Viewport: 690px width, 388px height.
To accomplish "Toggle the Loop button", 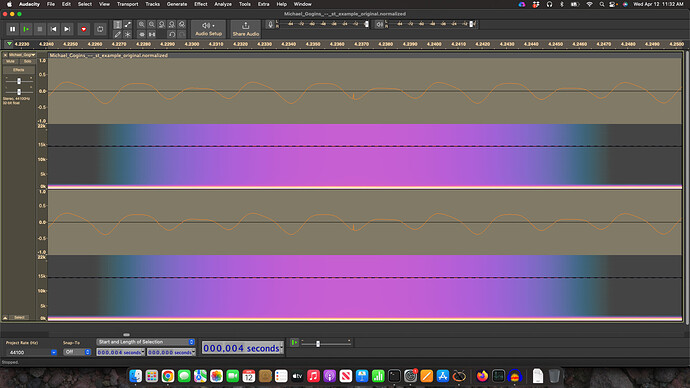I will (x=100, y=29).
